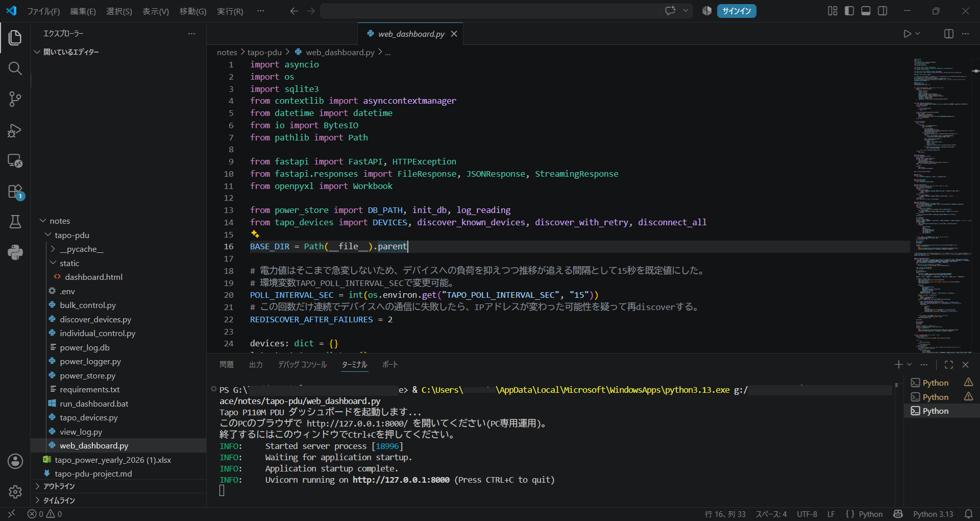Open Explorer views and more actions
The image size is (980, 521).
click(x=191, y=34)
